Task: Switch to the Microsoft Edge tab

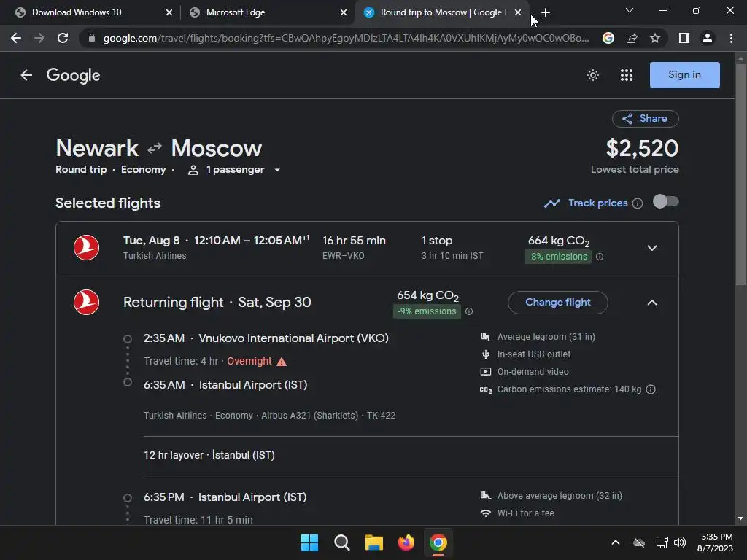Action: pyautogui.click(x=267, y=12)
